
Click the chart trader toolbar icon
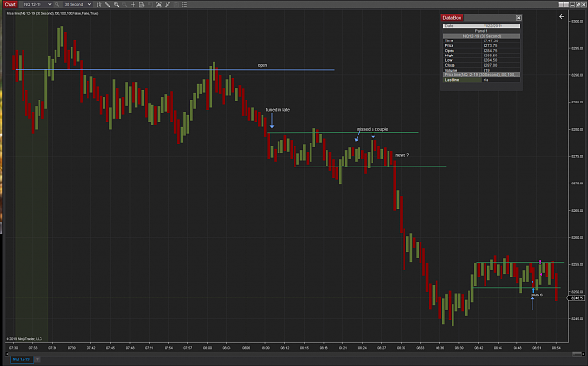(x=151, y=4)
